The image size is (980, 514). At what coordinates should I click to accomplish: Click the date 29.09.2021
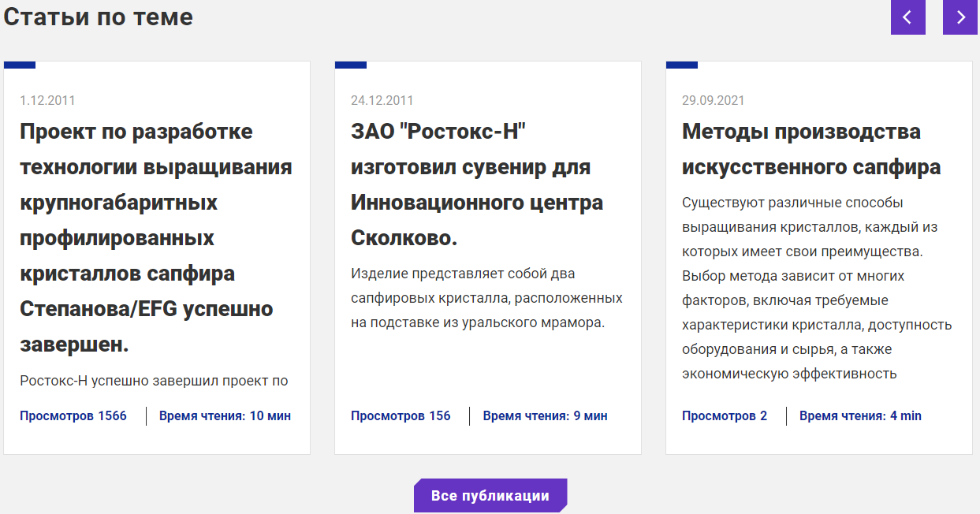tap(713, 100)
